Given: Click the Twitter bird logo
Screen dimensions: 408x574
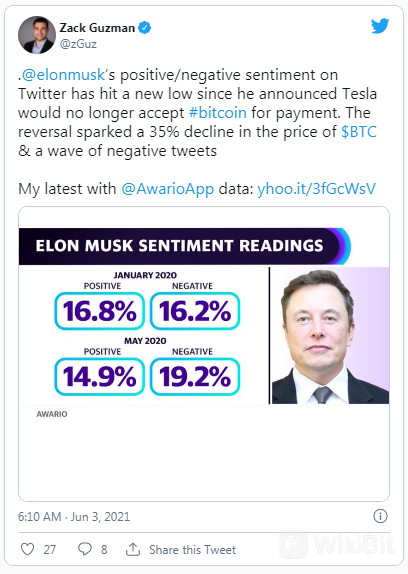Looking at the screenshot, I should pos(380,26).
